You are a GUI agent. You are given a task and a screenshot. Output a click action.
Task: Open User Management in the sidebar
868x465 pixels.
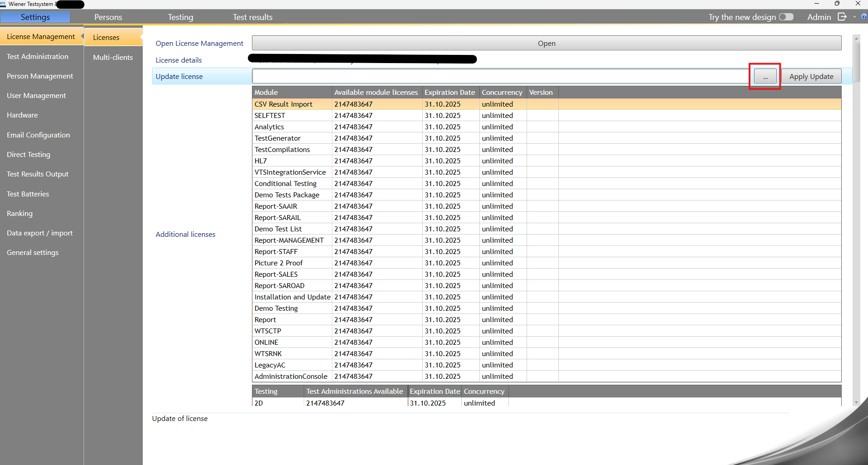pos(36,96)
